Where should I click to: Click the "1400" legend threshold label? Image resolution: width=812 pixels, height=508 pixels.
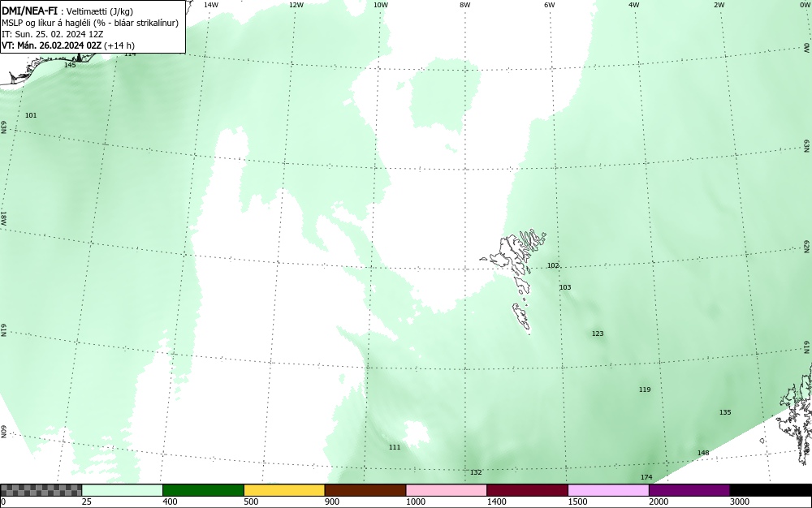pyautogui.click(x=496, y=502)
